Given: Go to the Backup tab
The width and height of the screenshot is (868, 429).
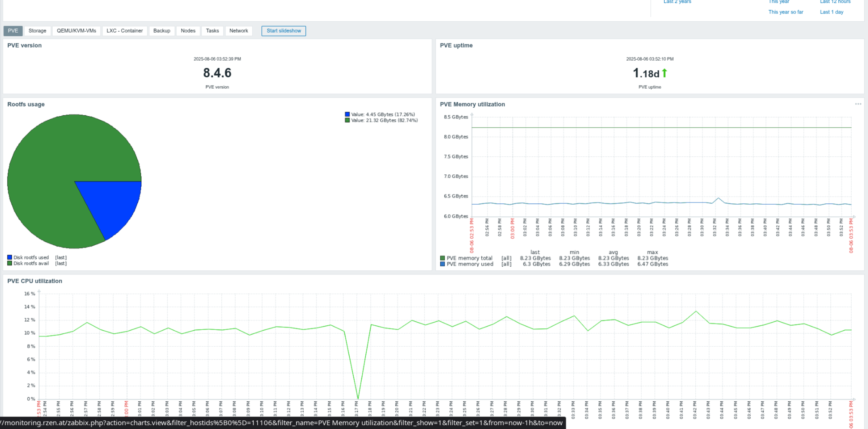Looking at the screenshot, I should coord(162,31).
